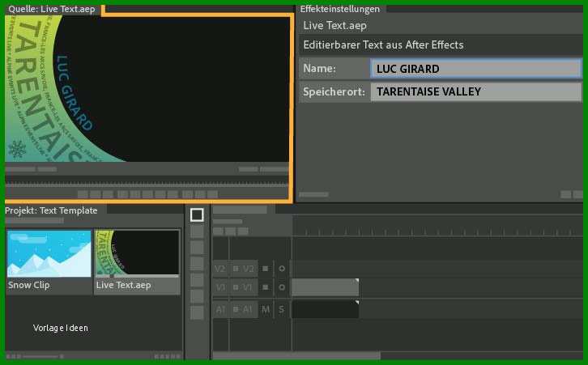Click the Live Text.aep label in the project bin
588x365 pixels.
(123, 285)
